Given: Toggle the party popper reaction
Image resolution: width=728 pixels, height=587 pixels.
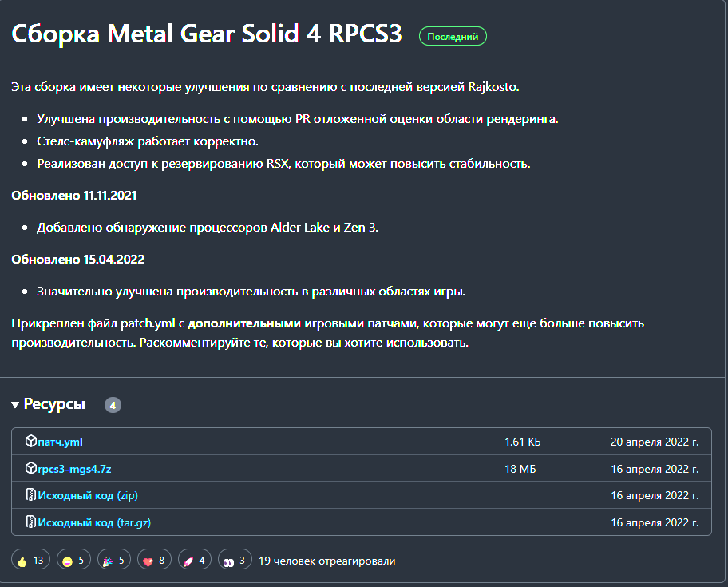Looking at the screenshot, I should [x=114, y=561].
